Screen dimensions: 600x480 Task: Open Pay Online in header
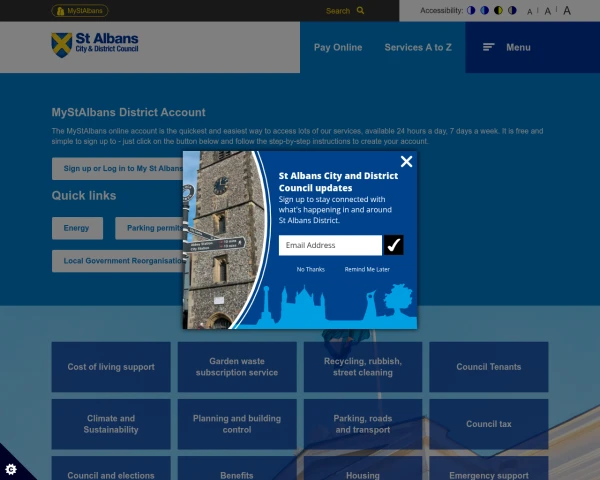338,47
